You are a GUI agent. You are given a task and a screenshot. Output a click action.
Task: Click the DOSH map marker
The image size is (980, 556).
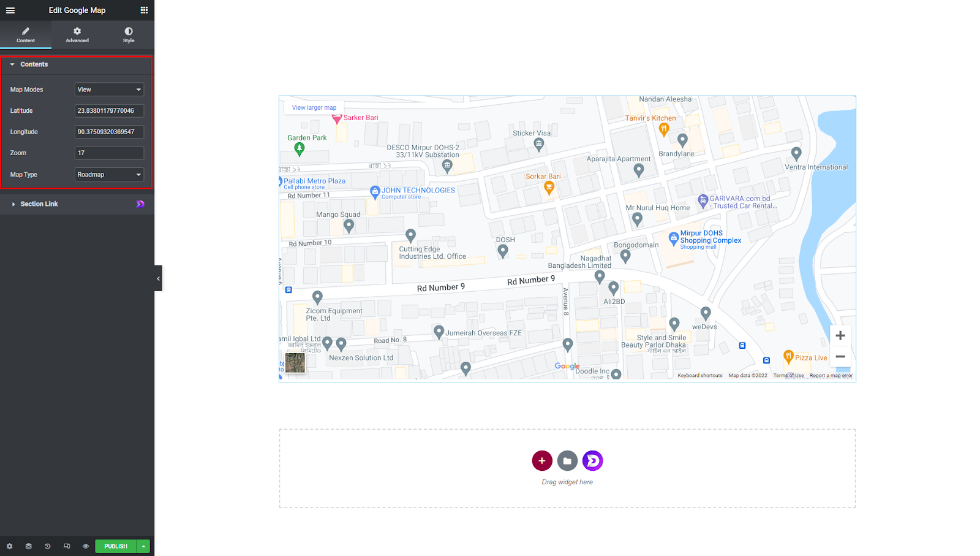pyautogui.click(x=503, y=251)
